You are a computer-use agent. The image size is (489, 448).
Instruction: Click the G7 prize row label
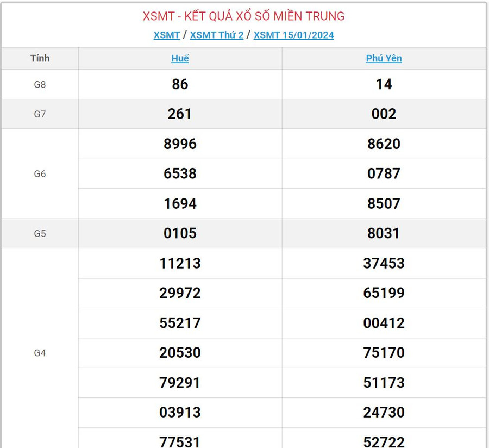(40, 114)
